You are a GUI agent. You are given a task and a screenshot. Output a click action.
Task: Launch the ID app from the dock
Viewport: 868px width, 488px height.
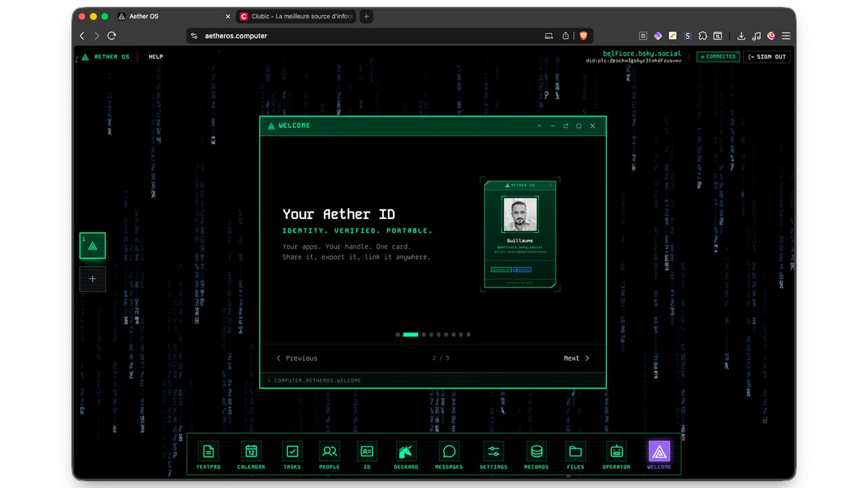[x=367, y=451]
